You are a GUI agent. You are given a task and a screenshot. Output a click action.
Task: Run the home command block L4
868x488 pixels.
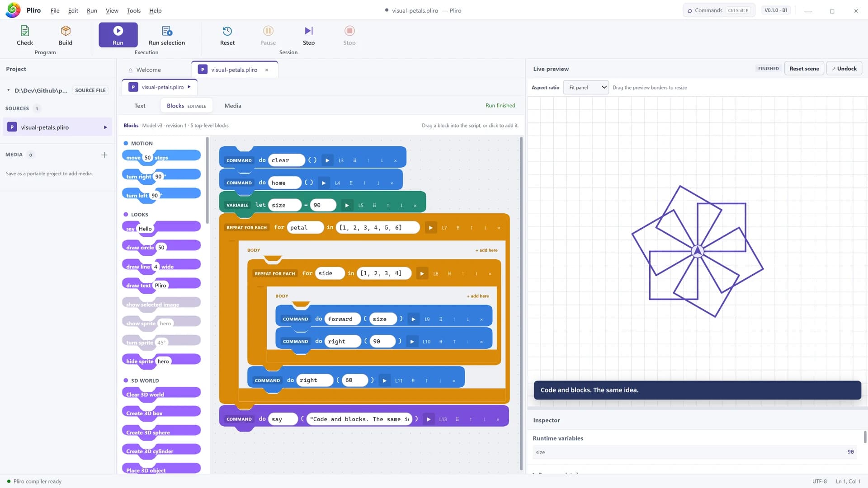324,183
